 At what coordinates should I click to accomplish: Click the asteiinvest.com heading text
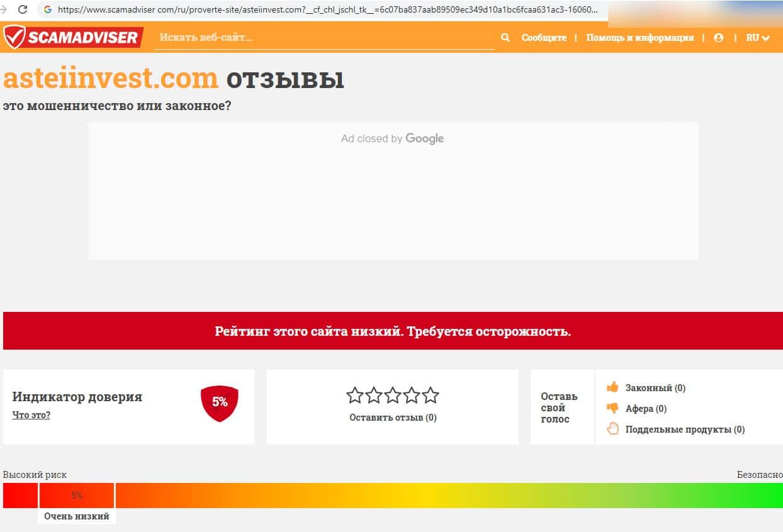tap(111, 79)
